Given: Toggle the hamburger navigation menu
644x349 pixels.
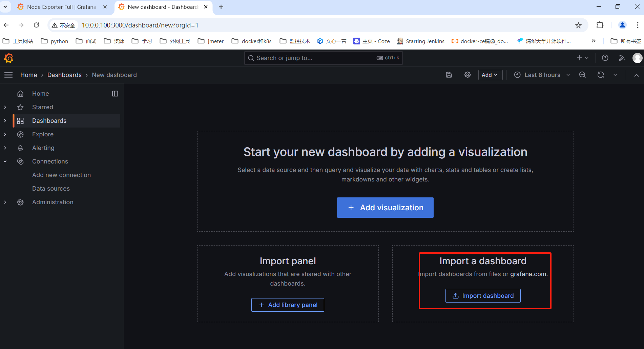Looking at the screenshot, I should (8, 75).
